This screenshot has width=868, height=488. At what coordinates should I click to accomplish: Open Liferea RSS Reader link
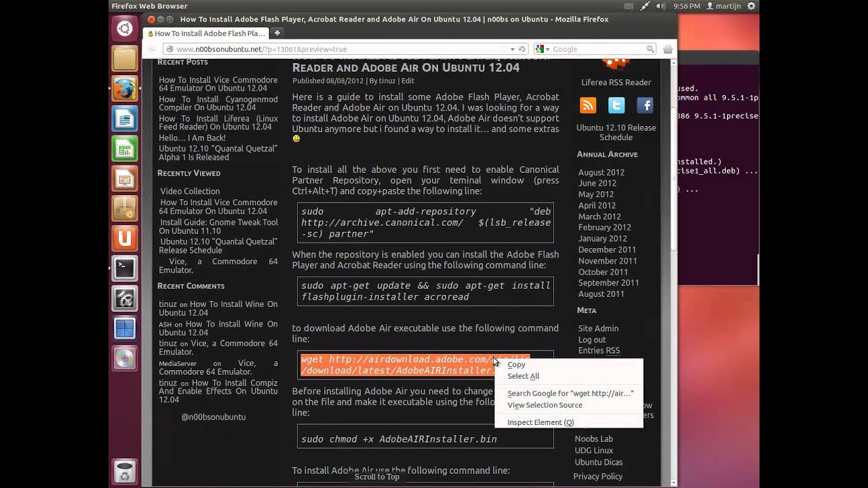click(616, 83)
